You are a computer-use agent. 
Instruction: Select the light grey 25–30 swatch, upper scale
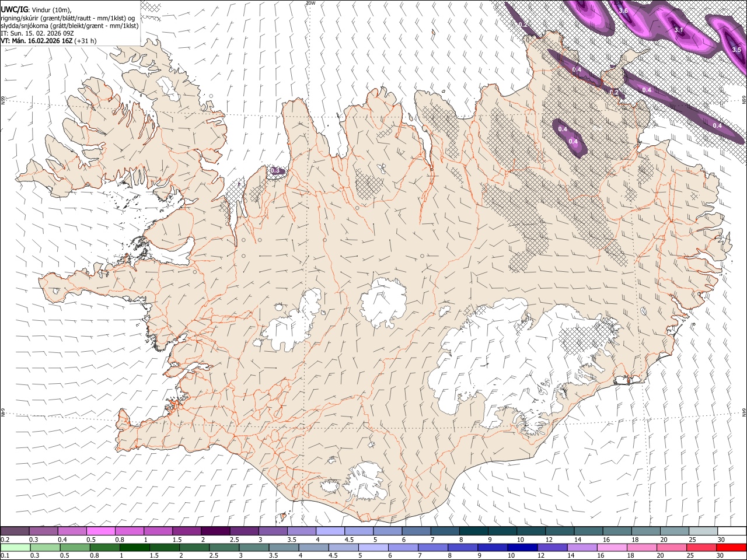[x=704, y=531]
